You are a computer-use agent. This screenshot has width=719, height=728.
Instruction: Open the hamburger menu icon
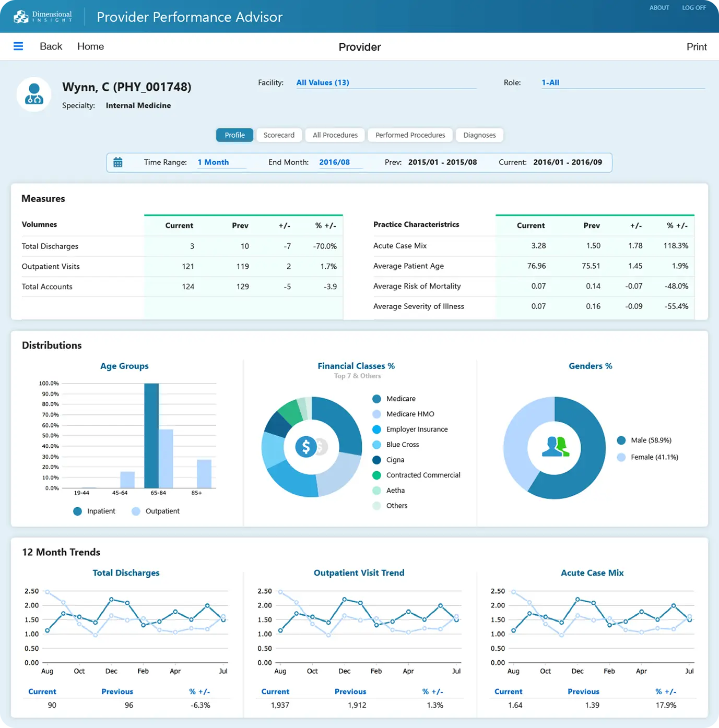coord(18,46)
